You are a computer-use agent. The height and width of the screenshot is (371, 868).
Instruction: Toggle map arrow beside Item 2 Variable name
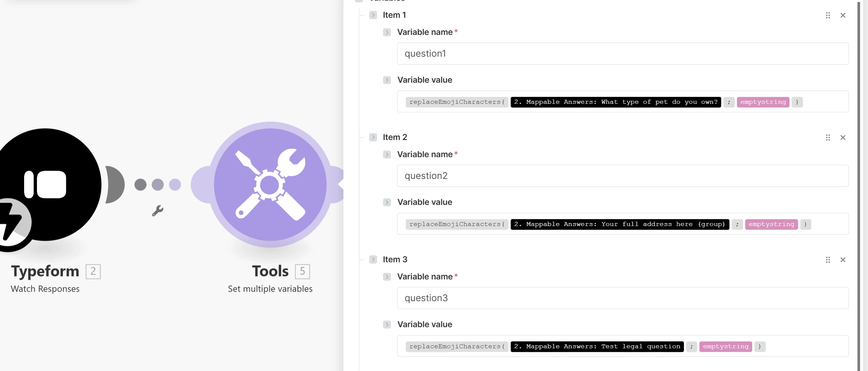(x=387, y=155)
